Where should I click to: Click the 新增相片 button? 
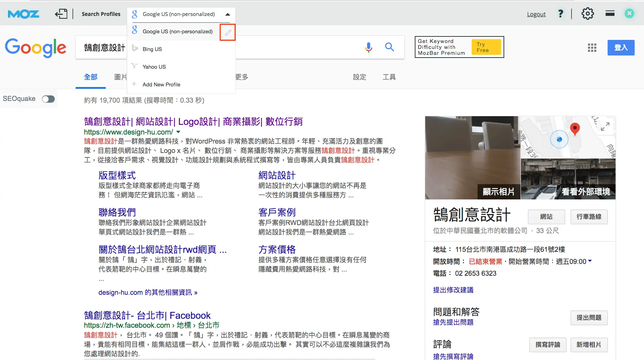coord(589,345)
